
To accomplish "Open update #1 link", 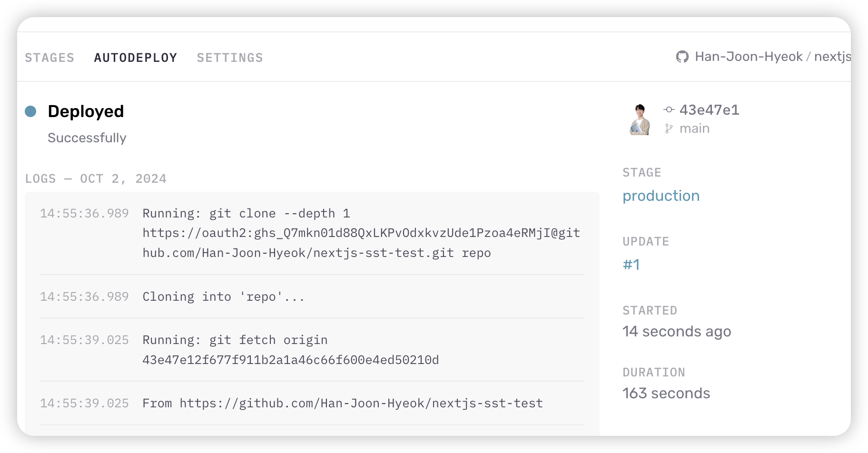I will click(631, 265).
